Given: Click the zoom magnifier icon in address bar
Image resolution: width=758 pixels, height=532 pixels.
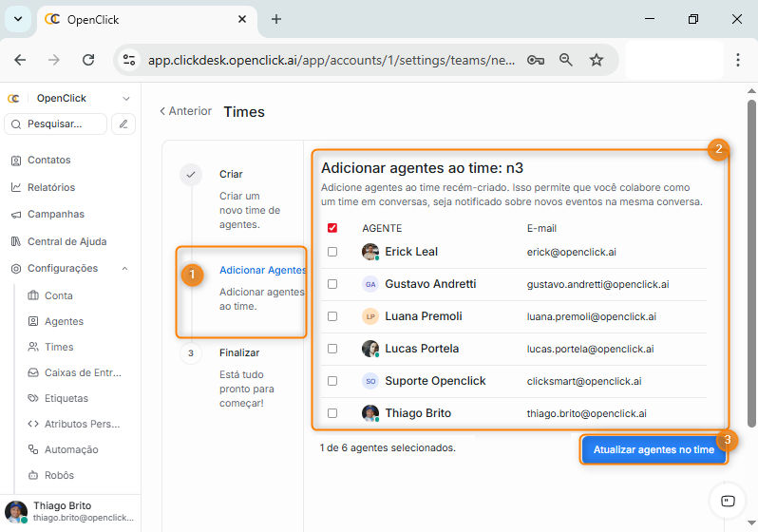Looking at the screenshot, I should (566, 60).
